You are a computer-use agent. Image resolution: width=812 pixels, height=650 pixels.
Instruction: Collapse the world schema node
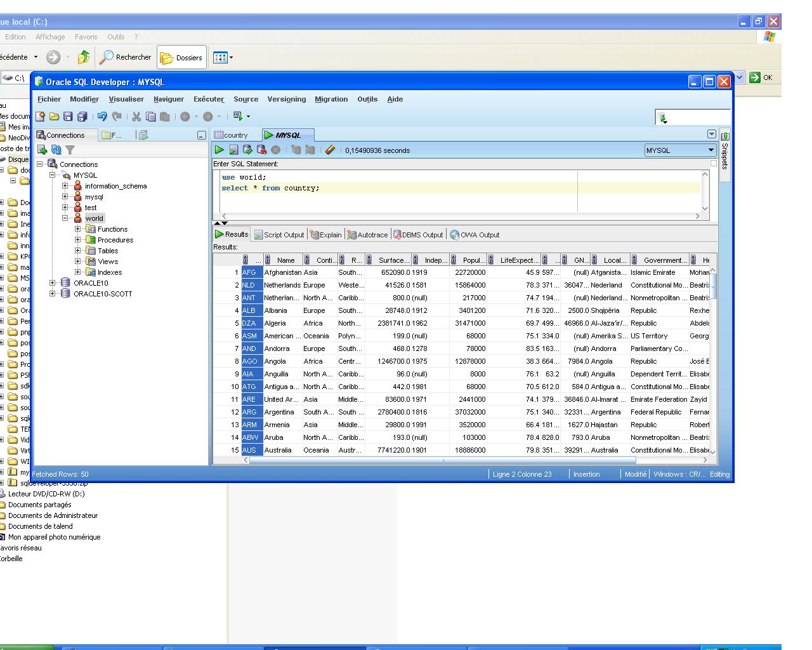tap(65, 218)
